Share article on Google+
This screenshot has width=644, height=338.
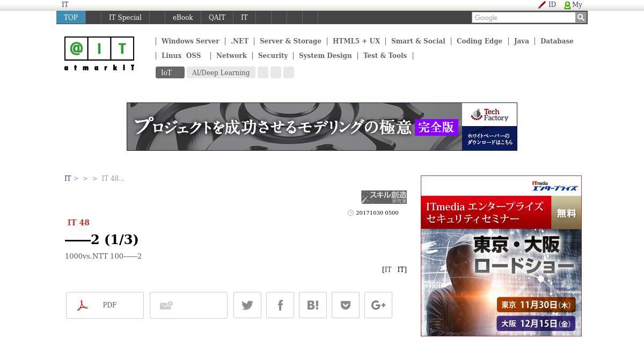point(378,305)
